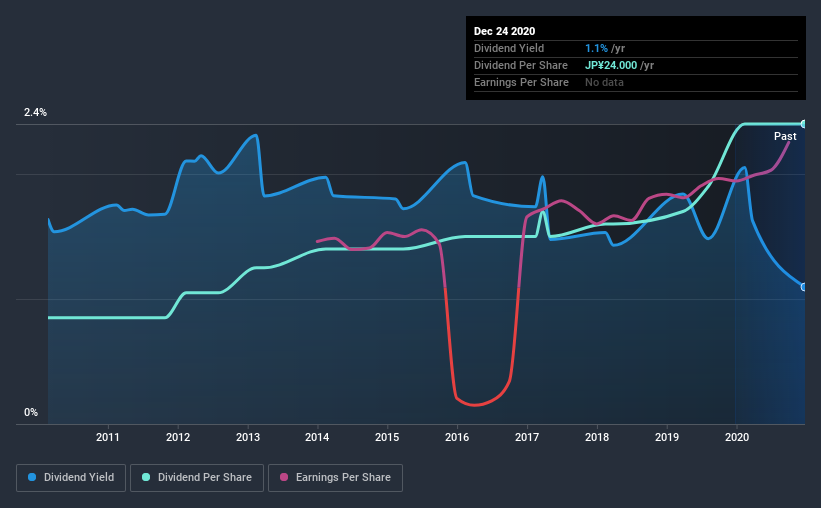Click the blue end-point marker on Dividend Yield line
The width and height of the screenshot is (821, 508).
point(803,287)
